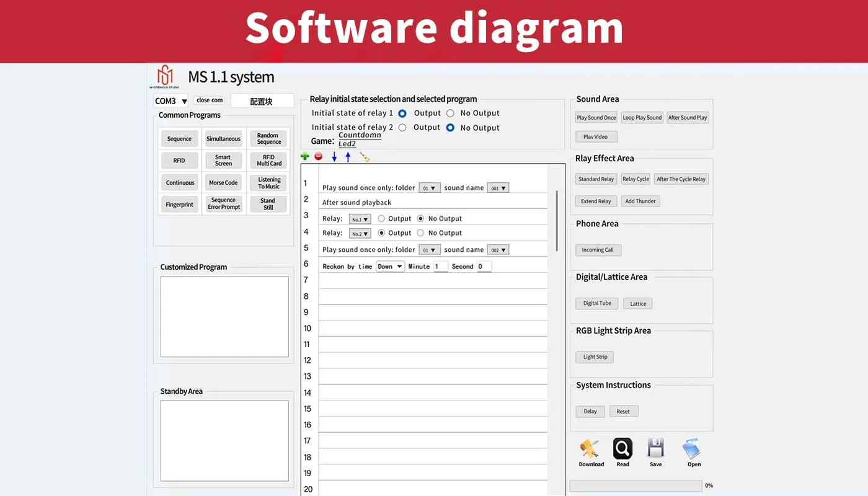The image size is (868, 496).
Task: Click the broom clear-list icon
Action: (365, 157)
